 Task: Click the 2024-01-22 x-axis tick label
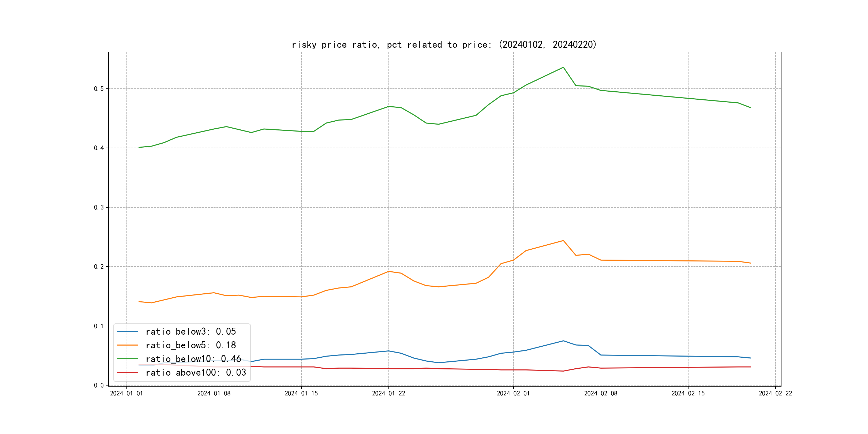pyautogui.click(x=388, y=393)
